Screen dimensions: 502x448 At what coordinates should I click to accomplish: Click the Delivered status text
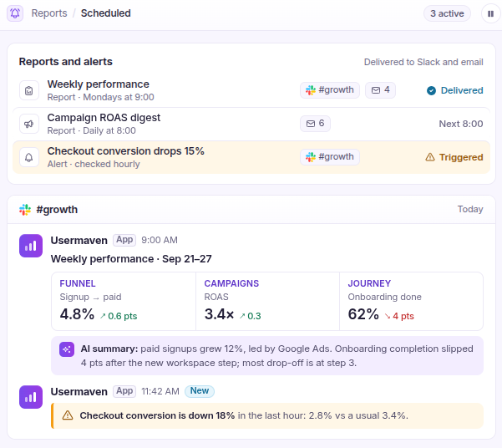(x=462, y=90)
